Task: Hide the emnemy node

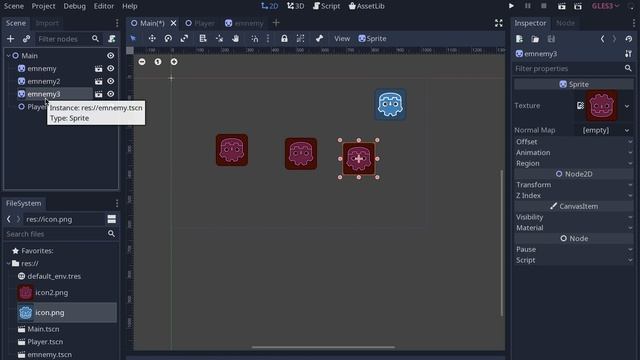Action: pyautogui.click(x=111, y=69)
